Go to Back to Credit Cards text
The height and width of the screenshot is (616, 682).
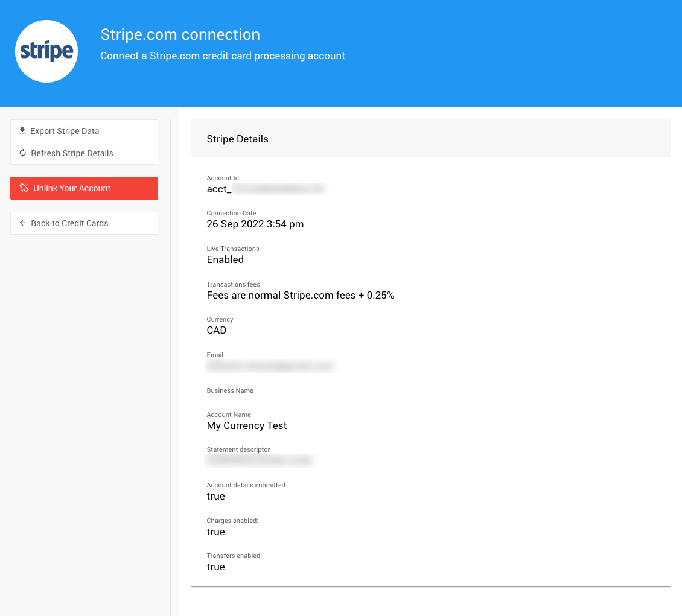tap(69, 223)
